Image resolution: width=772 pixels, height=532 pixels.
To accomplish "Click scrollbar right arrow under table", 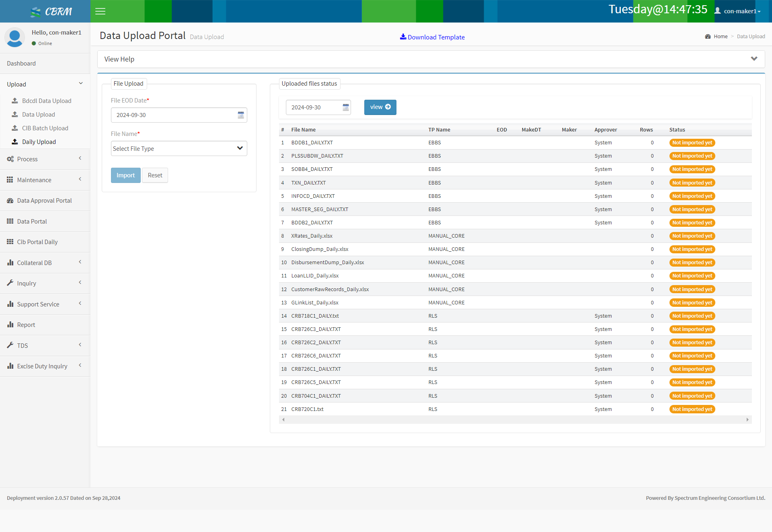I will click(x=747, y=419).
